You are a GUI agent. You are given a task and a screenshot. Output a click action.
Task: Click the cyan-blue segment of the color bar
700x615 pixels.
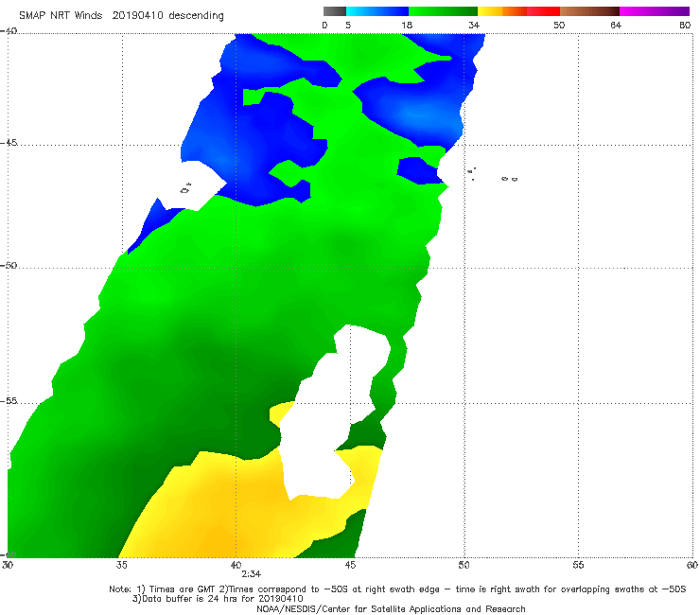tap(377, 11)
